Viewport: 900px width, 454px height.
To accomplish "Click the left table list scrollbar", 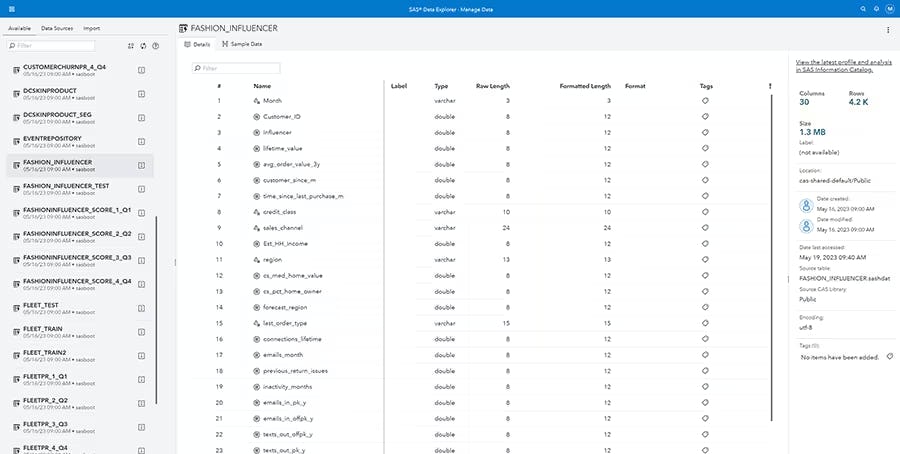I will [x=156, y=310].
